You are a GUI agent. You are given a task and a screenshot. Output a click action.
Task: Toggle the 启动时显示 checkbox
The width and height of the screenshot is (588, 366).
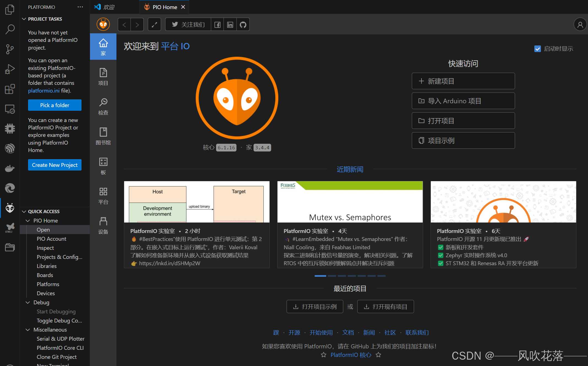tap(537, 49)
